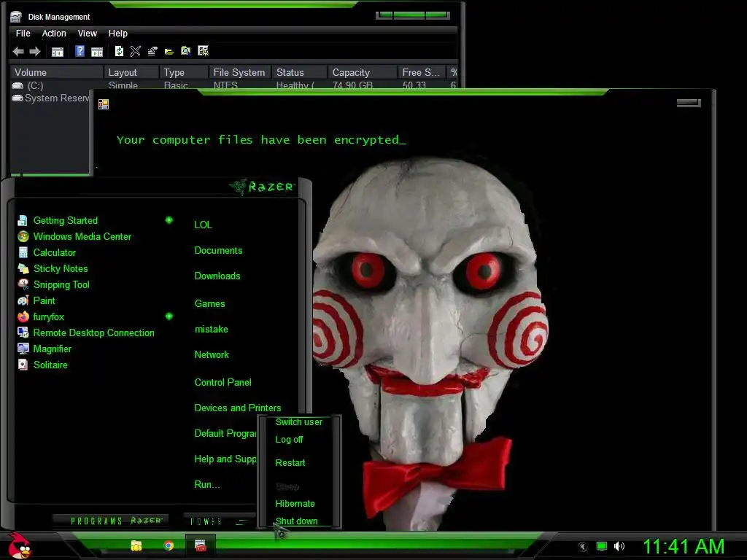The width and height of the screenshot is (747, 560).
Task: Sort by the Capacity column header
Action: pos(363,72)
